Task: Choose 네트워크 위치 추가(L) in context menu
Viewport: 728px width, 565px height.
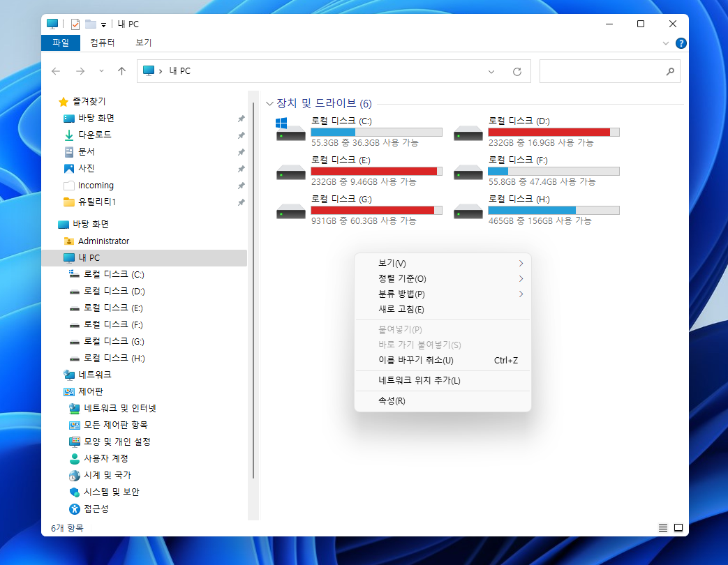Action: click(443, 380)
